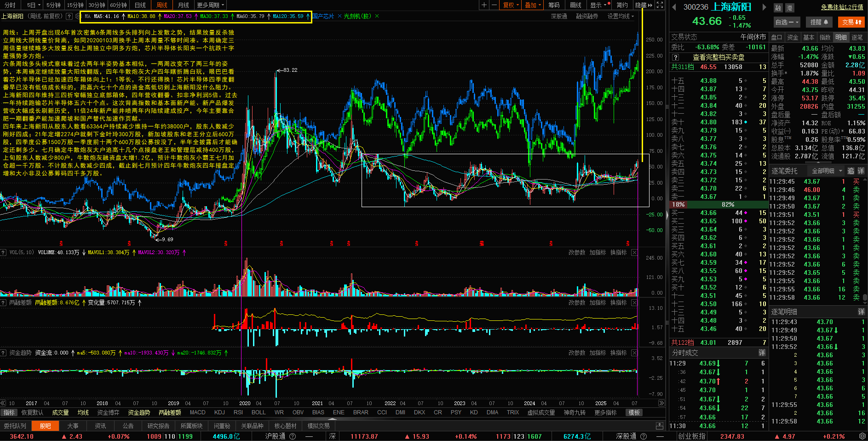Toggle 成交量 volume indicator
This screenshot has width=868, height=441.
[60, 412]
